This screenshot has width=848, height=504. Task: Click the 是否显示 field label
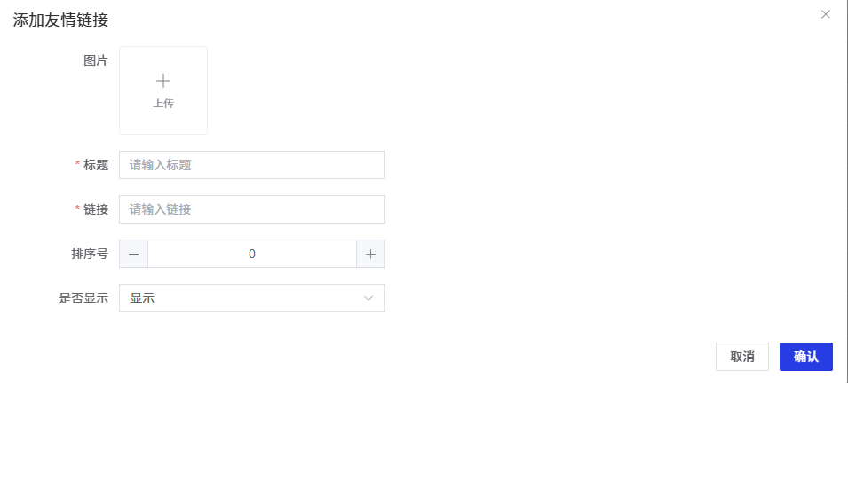[83, 298]
